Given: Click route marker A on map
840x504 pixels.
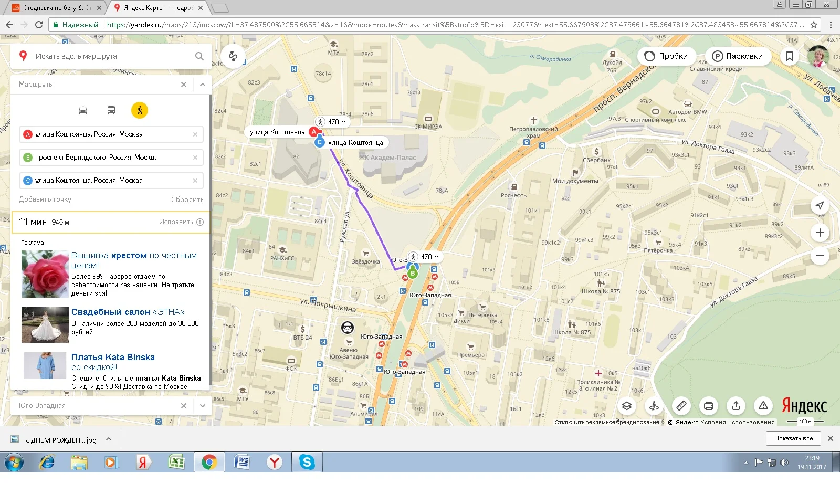Looking at the screenshot, I should click(x=314, y=132).
